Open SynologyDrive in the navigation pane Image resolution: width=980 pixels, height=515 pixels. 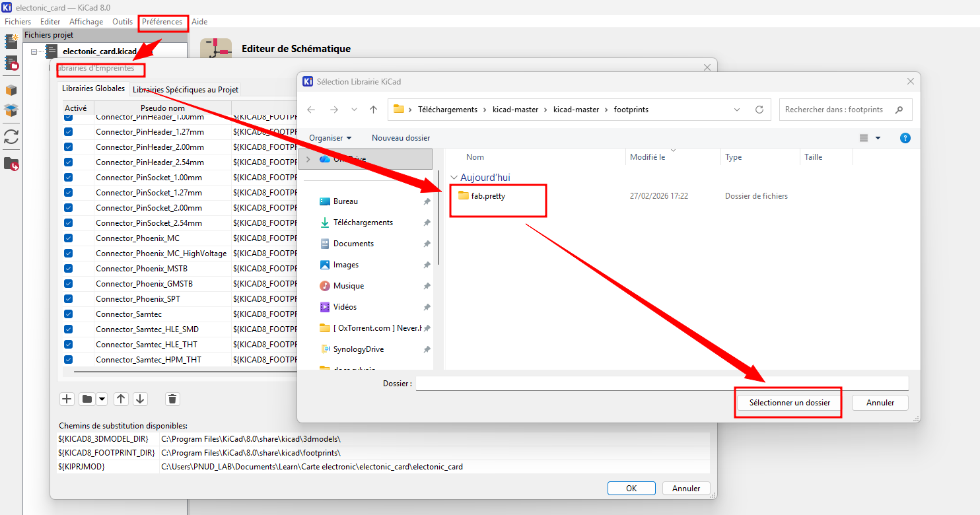point(358,349)
